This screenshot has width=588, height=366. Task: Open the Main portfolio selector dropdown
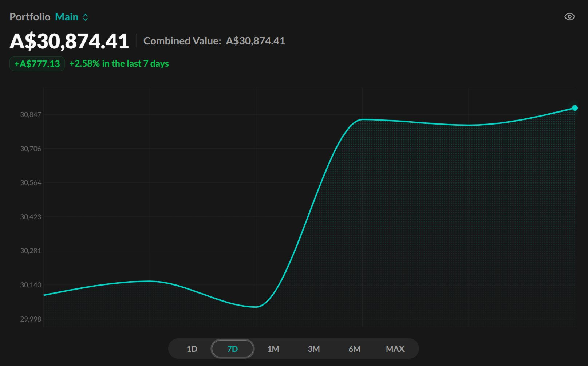point(71,17)
